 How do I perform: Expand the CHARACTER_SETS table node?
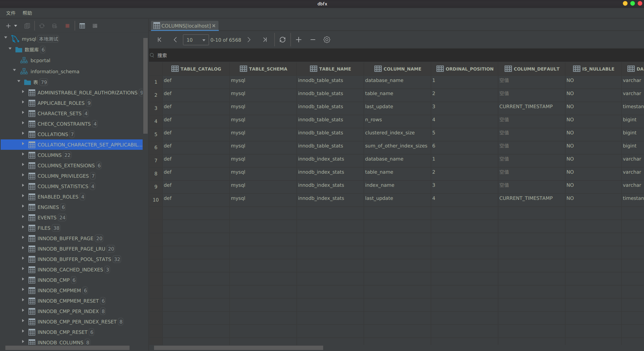pyautogui.click(x=23, y=113)
